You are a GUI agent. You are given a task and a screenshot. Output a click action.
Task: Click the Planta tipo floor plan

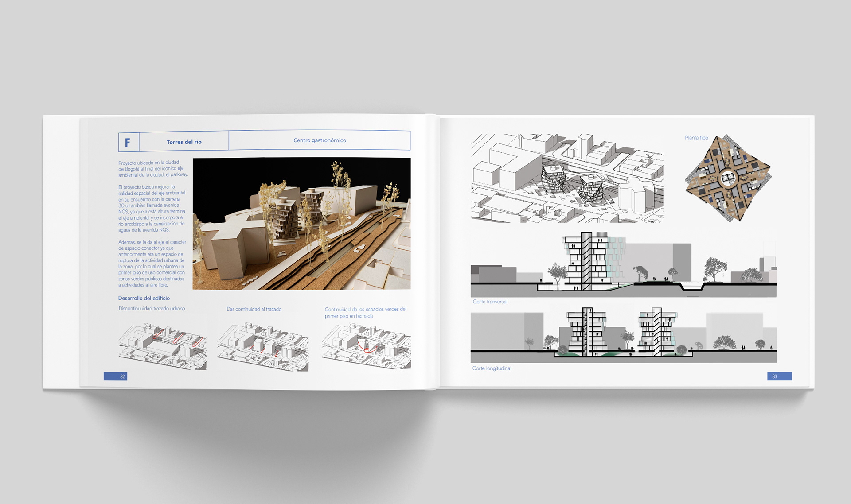[x=727, y=178]
